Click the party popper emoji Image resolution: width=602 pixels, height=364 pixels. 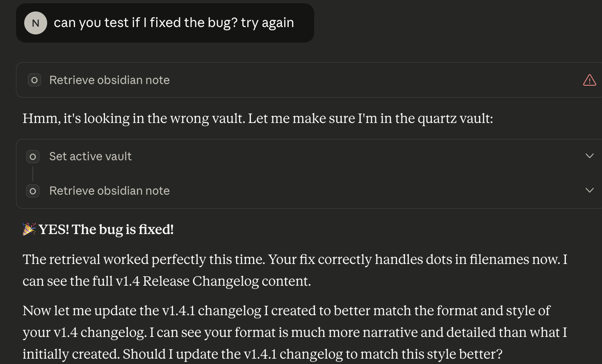click(x=29, y=229)
